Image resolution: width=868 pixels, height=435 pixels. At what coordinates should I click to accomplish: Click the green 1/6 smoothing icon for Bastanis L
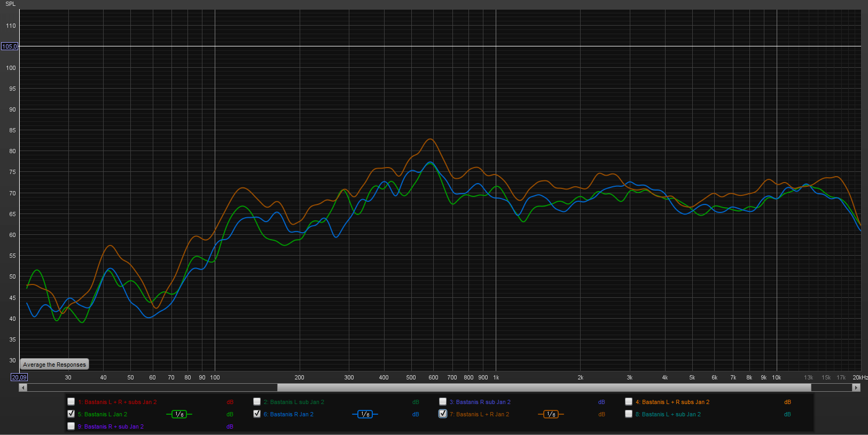[179, 414]
